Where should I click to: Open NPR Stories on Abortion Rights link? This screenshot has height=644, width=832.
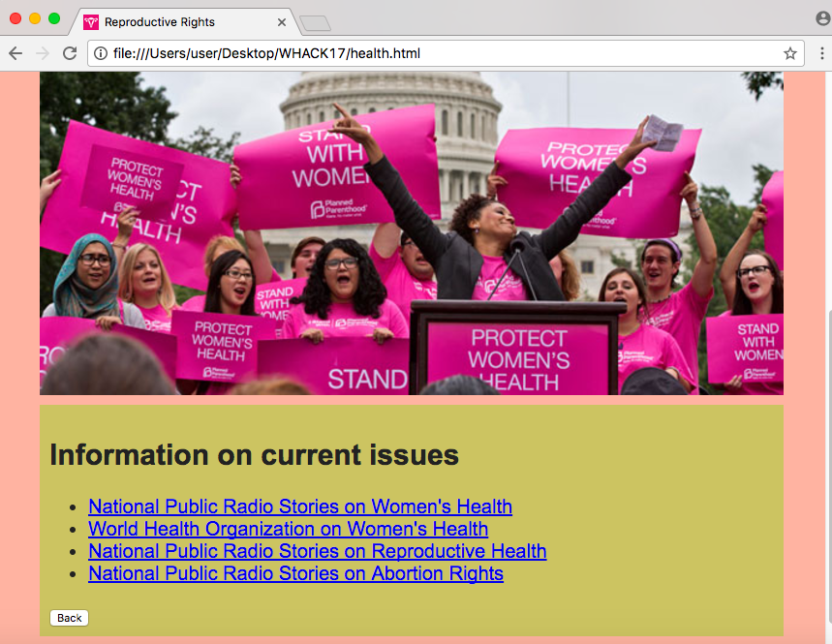(296, 573)
